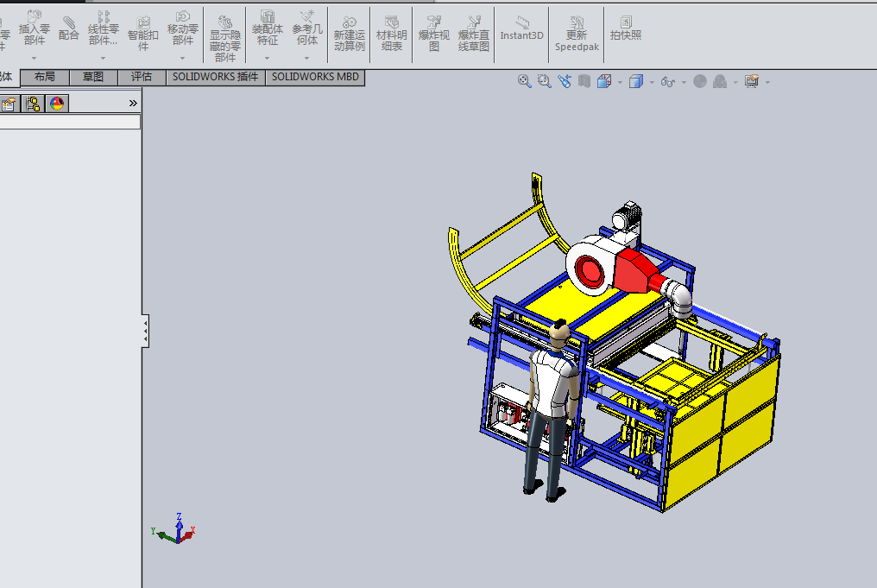Click Display Style cube icon
This screenshot has height=588, width=877.
click(x=636, y=82)
